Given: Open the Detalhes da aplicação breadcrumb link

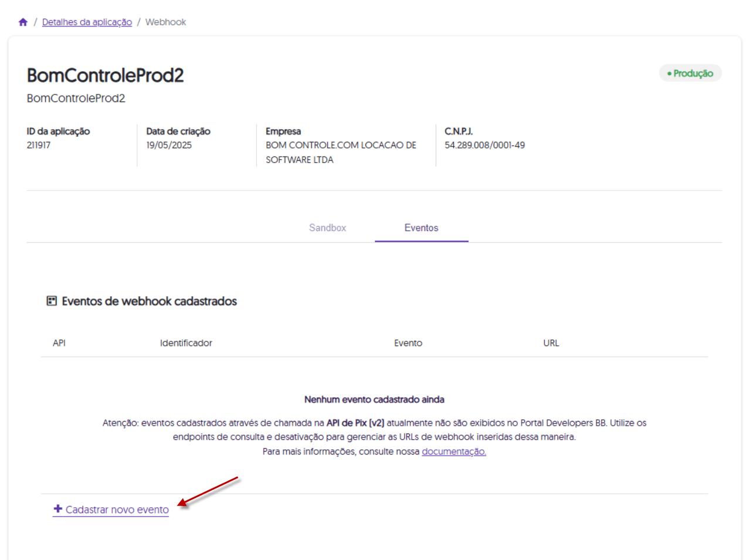Looking at the screenshot, I should coord(87,22).
